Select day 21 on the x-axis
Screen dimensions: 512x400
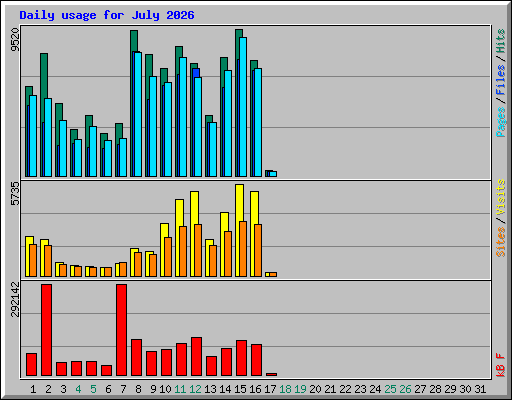tap(330, 389)
